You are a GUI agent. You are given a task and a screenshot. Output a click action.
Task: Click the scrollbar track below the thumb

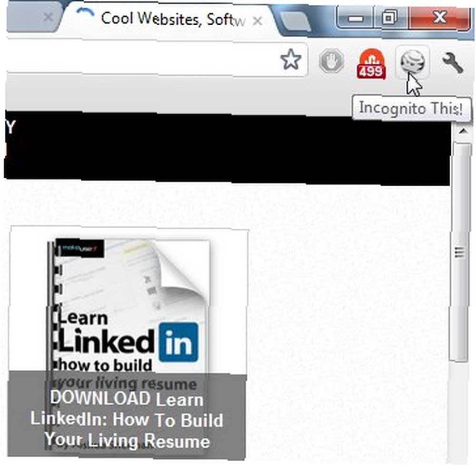460,410
